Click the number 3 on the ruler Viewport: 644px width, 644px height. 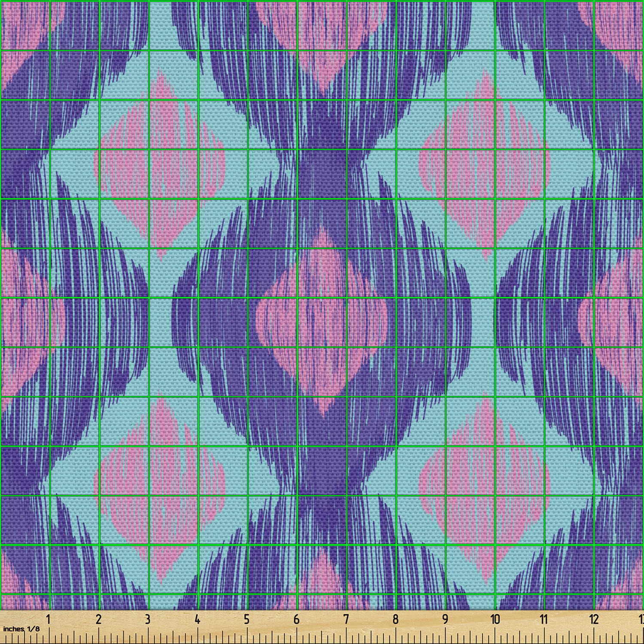pos(148,619)
